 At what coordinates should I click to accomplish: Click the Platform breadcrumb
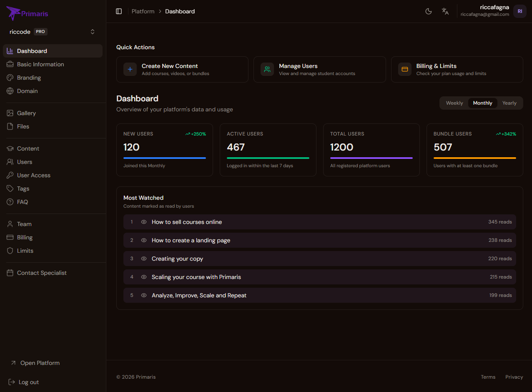pos(143,11)
